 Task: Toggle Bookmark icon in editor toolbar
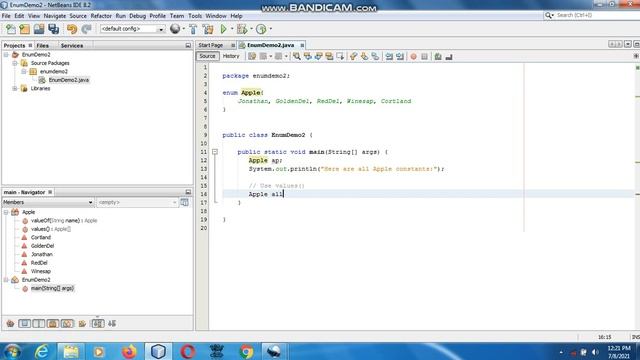tap(375, 56)
